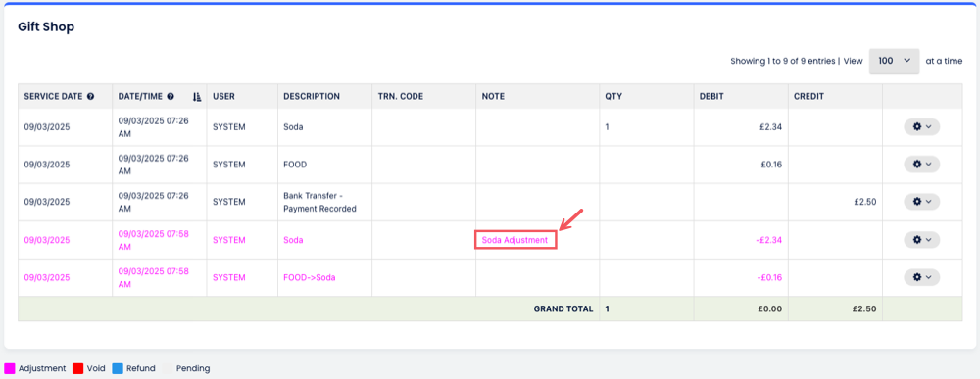Viewport: 980px width, 379px height.
Task: Click the FOOD->Soda description cell
Action: click(310, 277)
